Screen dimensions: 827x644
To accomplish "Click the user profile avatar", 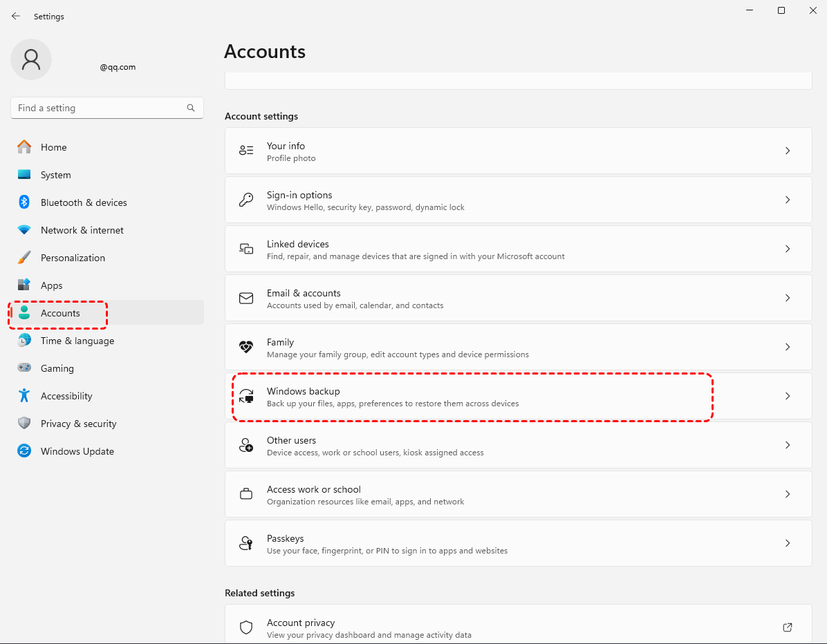I will (31, 59).
